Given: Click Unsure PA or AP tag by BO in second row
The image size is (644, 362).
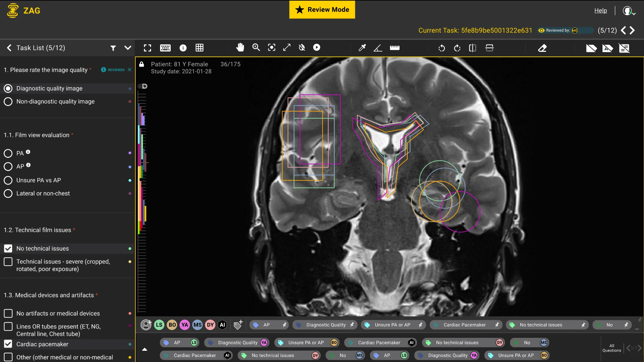Looking at the screenshot, I should 306,343.
